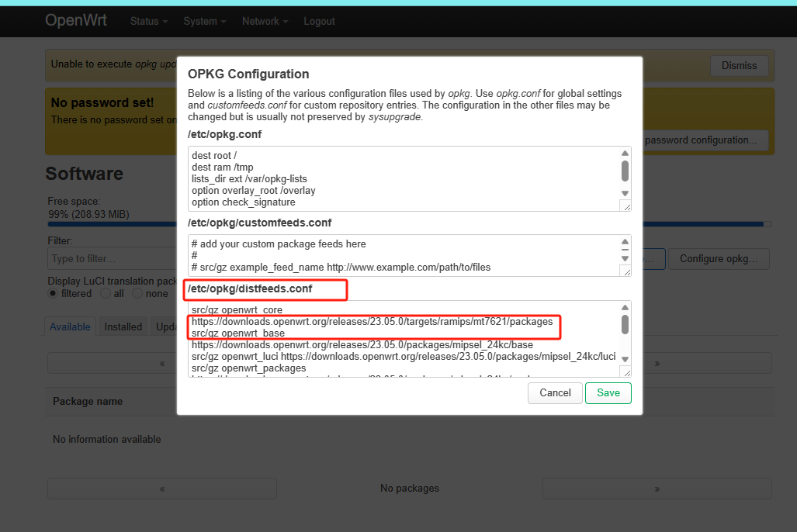Click the OPKG Configuration dialog title

pyautogui.click(x=248, y=74)
